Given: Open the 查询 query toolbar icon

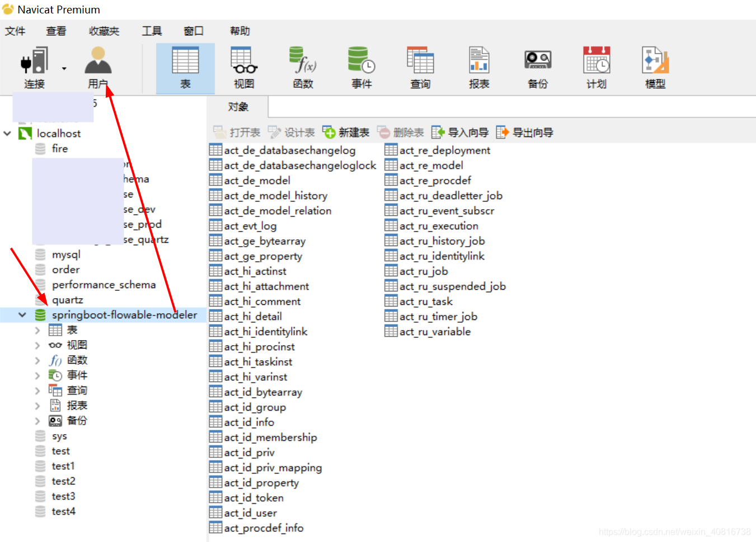Looking at the screenshot, I should click(420, 68).
